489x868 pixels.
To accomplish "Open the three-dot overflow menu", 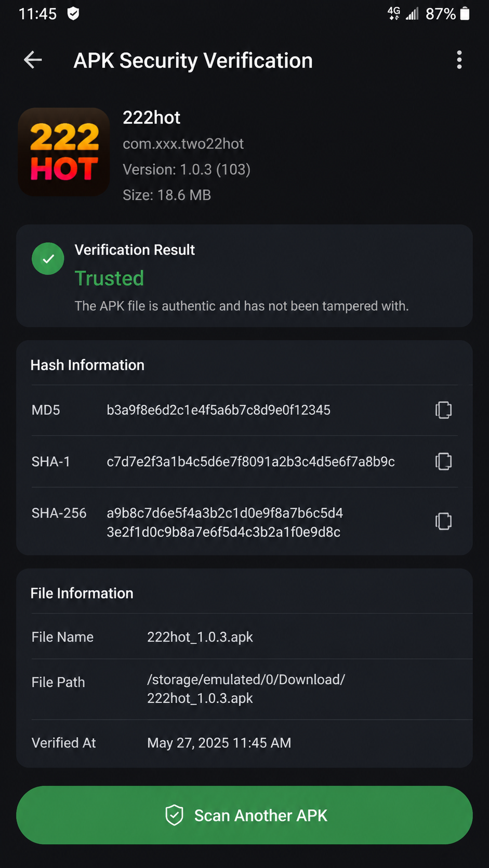I will 459,60.
